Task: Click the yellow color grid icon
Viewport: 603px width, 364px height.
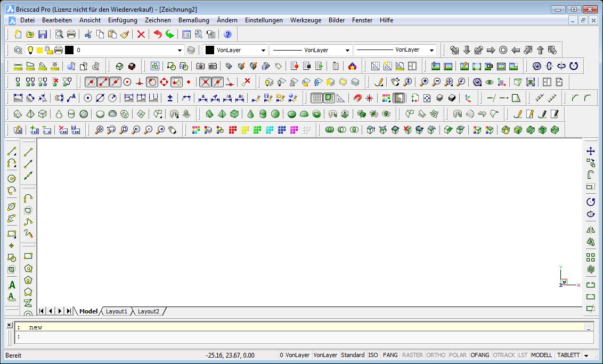Action: (245, 130)
